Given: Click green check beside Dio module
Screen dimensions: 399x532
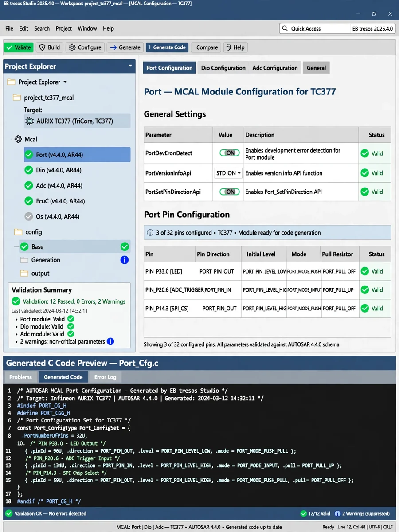Looking at the screenshot, I should tap(29, 170).
